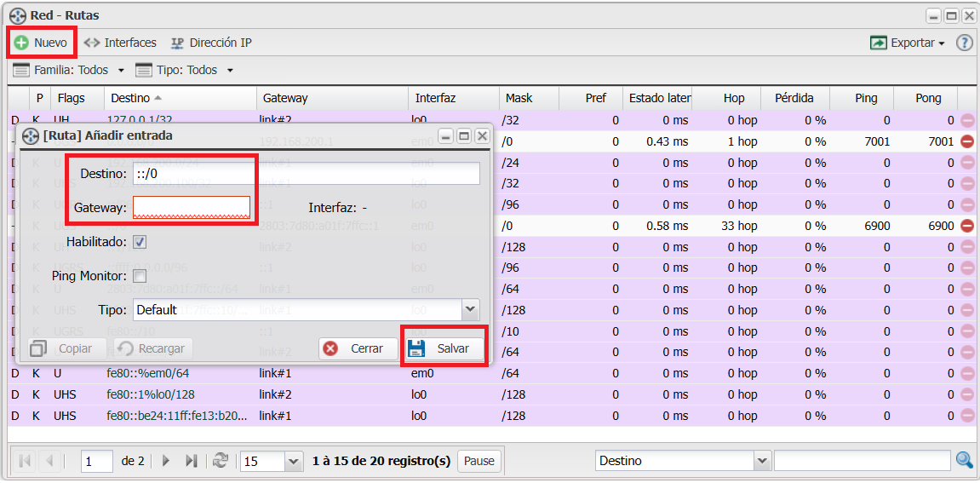The image size is (980, 483).
Task: Uncheck the Habilitado checkbox
Action: [140, 242]
